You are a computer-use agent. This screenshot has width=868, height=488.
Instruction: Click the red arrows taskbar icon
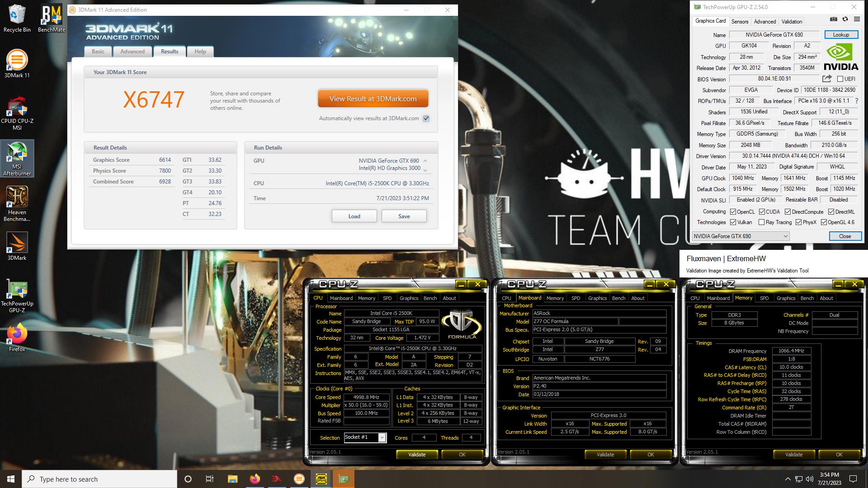[x=277, y=479]
